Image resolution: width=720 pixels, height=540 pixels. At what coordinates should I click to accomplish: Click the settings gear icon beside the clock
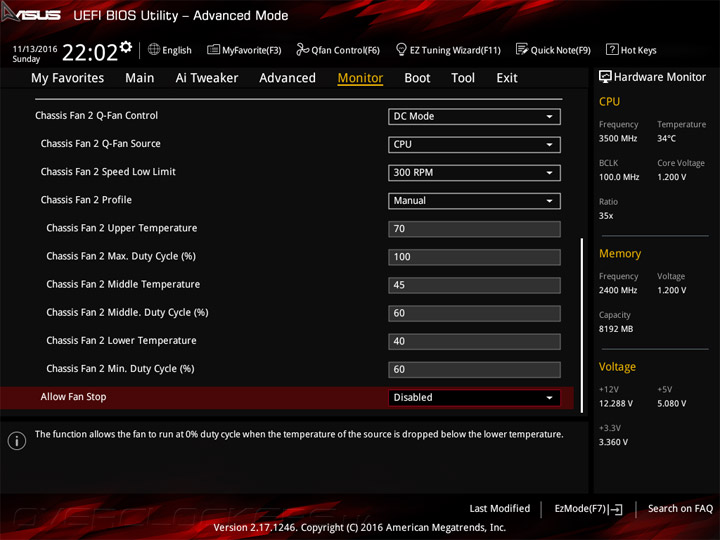tap(126, 47)
